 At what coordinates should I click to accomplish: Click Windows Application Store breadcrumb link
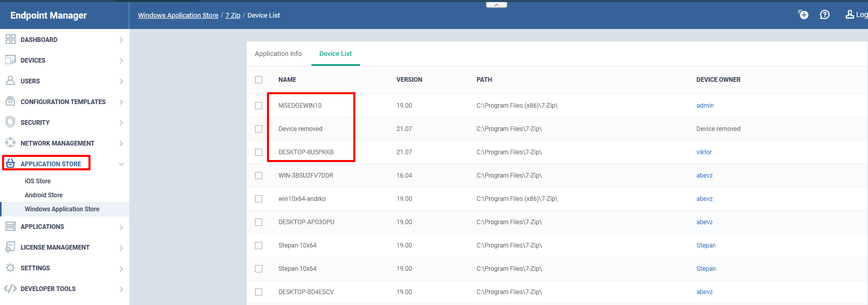pyautogui.click(x=178, y=16)
